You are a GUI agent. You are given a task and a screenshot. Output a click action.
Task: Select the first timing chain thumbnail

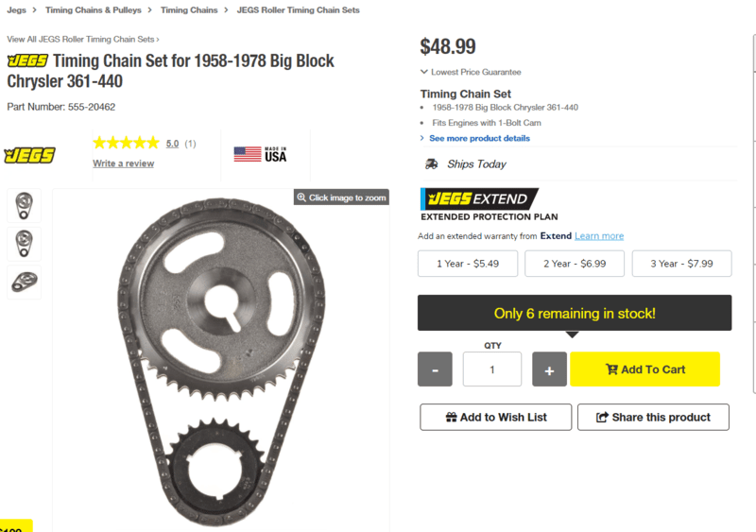tap(24, 205)
